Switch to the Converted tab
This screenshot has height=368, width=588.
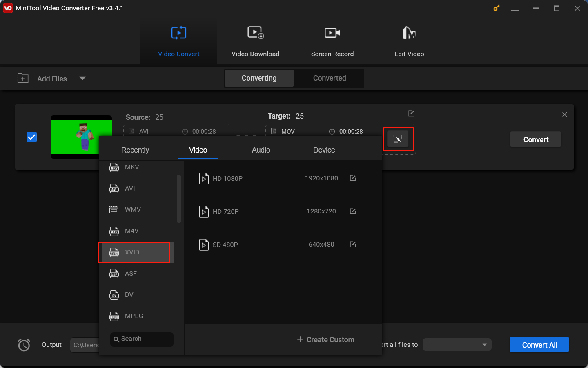pos(330,78)
